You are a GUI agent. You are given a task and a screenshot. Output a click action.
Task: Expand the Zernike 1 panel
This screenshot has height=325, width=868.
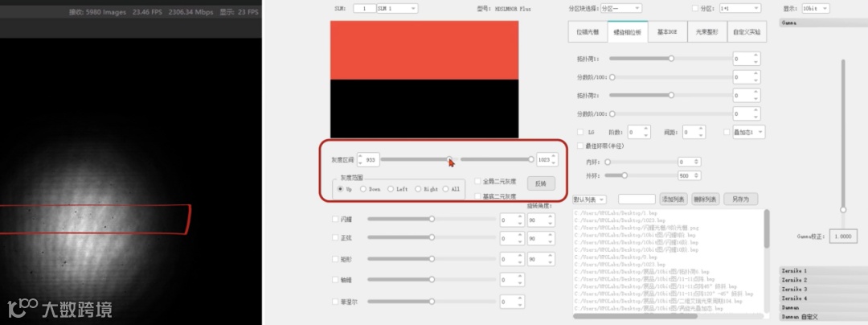pos(824,271)
